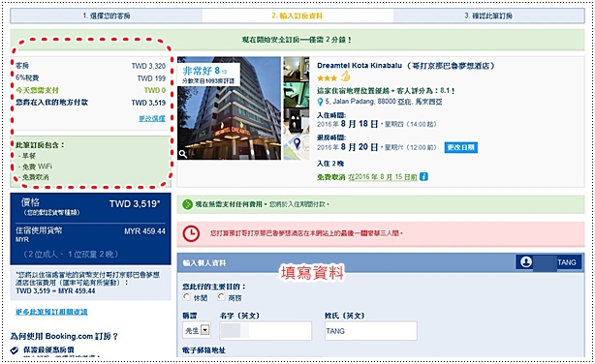Click the free cancellation date link 2016年8月15日前
This screenshot has height=364, width=595.
pyautogui.click(x=383, y=177)
